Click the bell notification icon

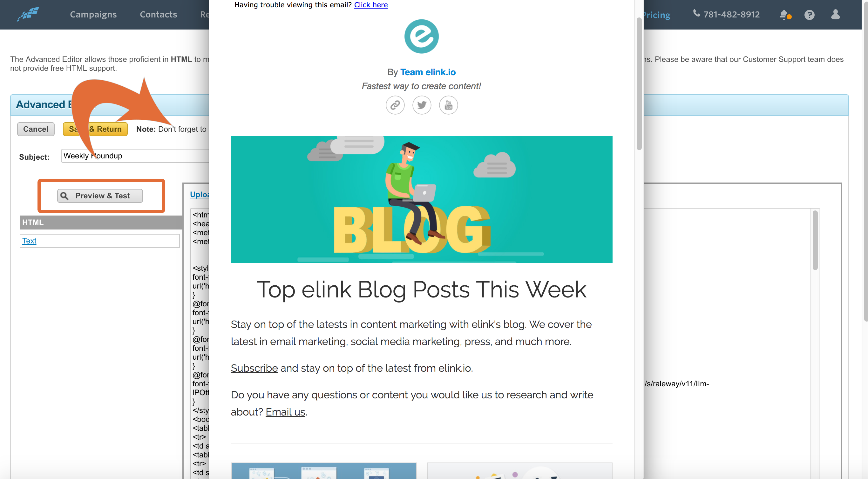pyautogui.click(x=785, y=15)
